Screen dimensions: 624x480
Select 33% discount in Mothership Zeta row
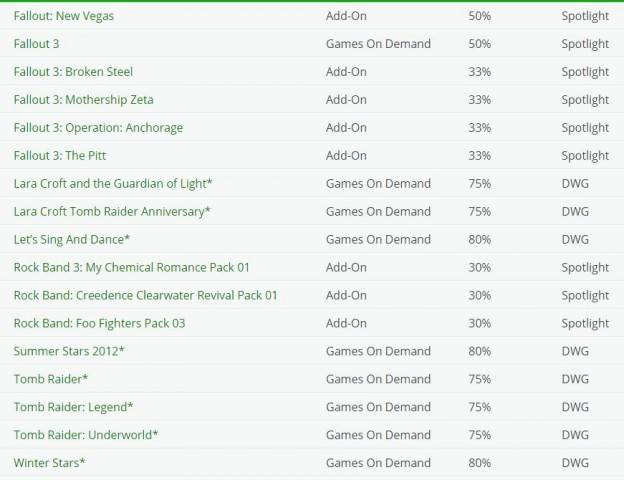coord(480,100)
